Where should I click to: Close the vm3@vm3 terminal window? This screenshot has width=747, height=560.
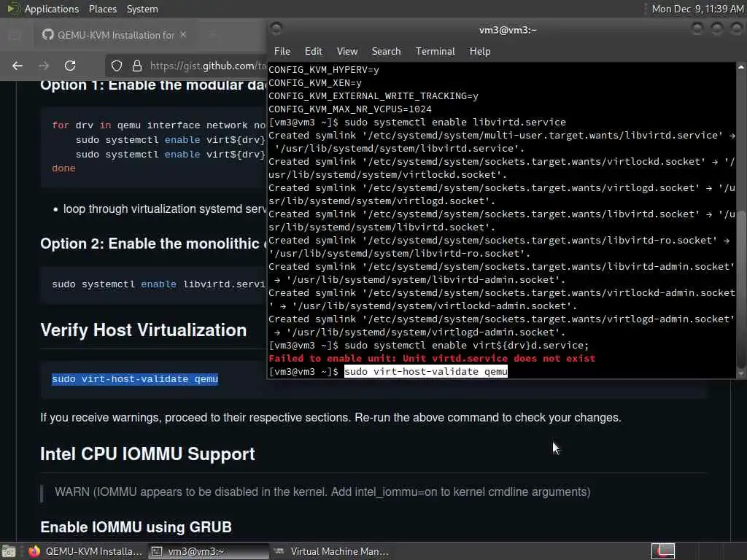pos(737,29)
